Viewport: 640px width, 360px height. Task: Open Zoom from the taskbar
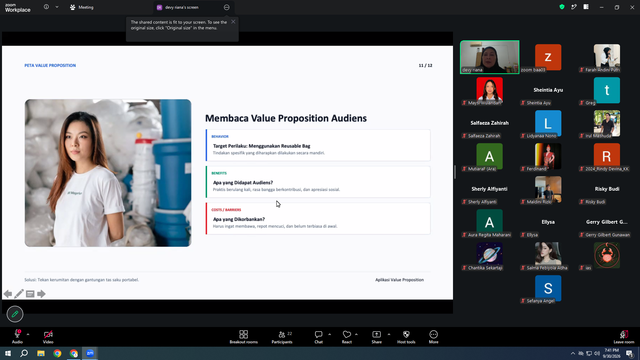(90, 353)
